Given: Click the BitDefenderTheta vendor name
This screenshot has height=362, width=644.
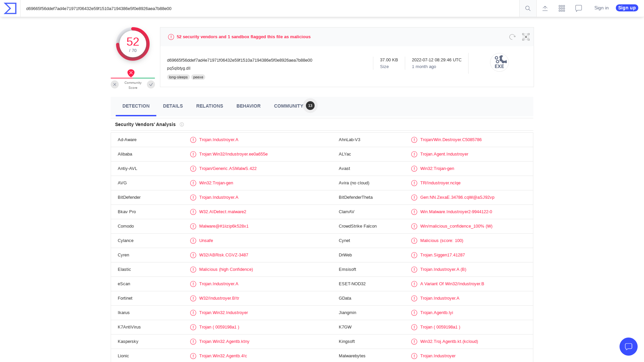Looking at the screenshot, I should click(x=356, y=197).
